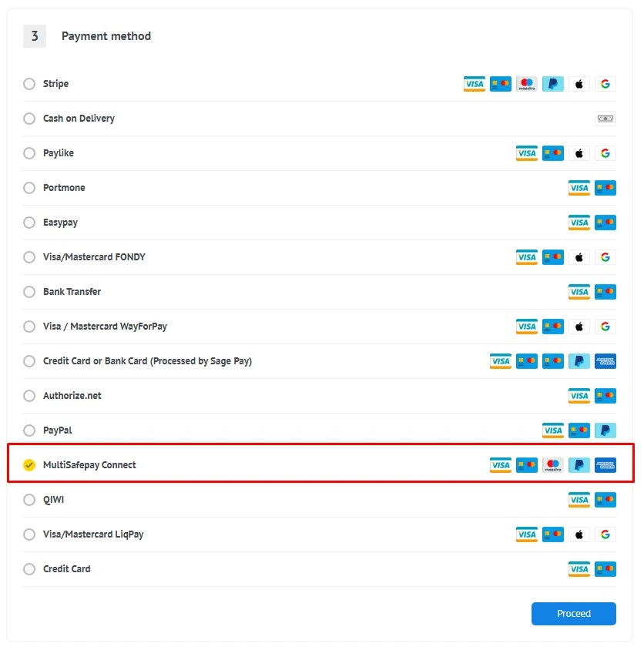
Task: Click the Apple Pay icon in the Paylike row
Action: click(579, 152)
